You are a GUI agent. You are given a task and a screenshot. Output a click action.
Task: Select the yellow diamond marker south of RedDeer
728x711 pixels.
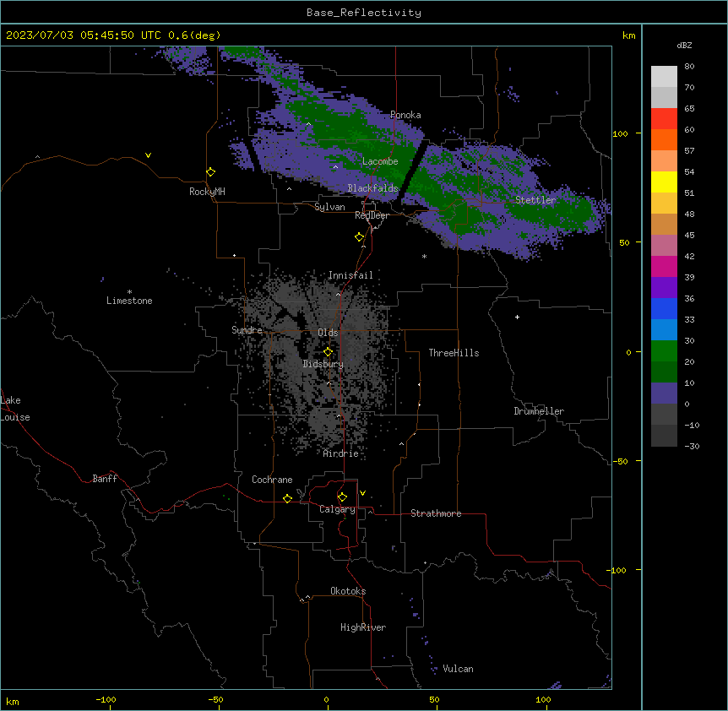[360, 237]
